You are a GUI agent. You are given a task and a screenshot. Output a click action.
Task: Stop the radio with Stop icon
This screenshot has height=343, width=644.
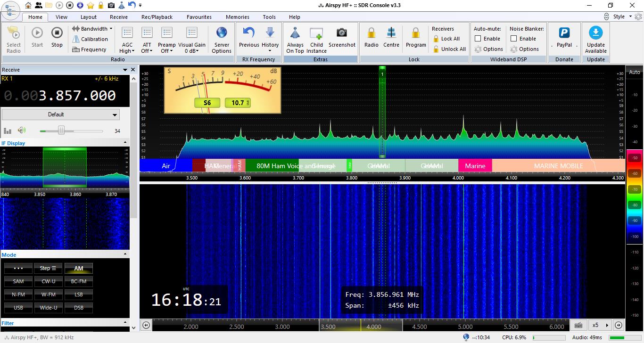tap(57, 33)
